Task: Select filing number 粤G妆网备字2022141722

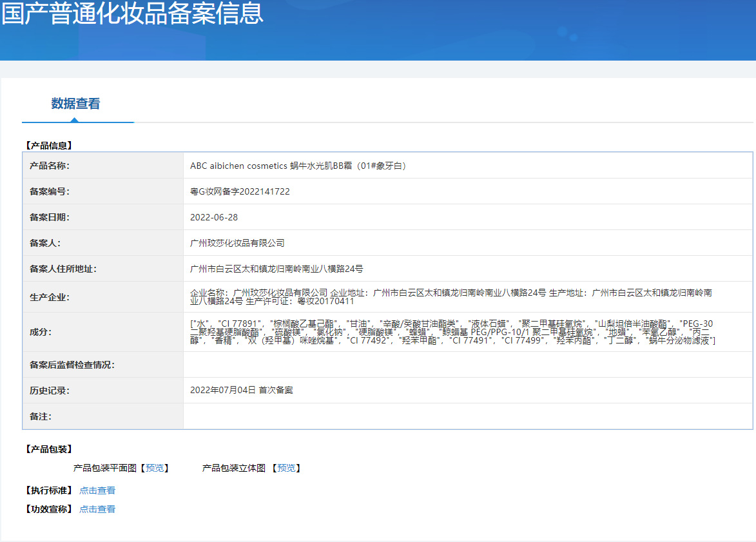Action: tap(240, 191)
